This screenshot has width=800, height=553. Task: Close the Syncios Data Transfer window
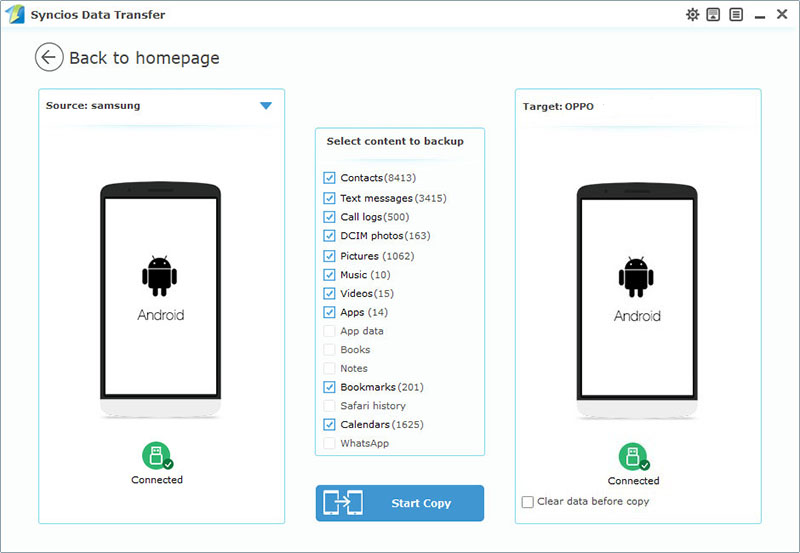[782, 14]
